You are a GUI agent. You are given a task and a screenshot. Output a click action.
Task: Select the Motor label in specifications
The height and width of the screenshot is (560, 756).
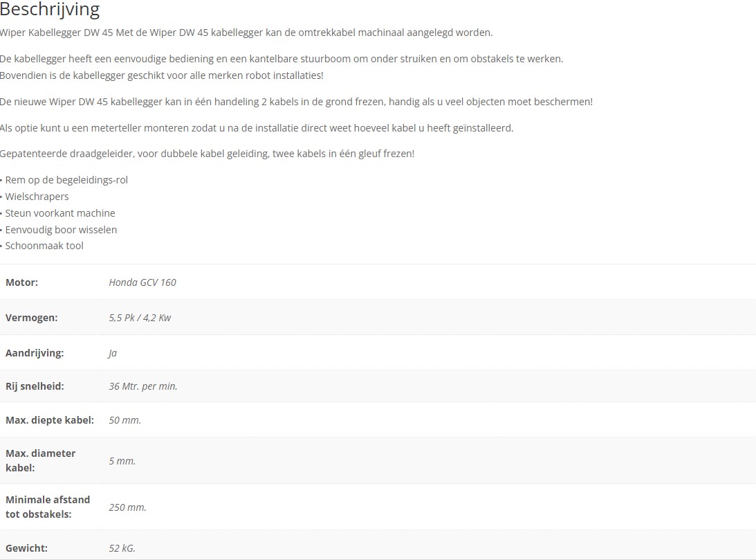pyautogui.click(x=21, y=282)
